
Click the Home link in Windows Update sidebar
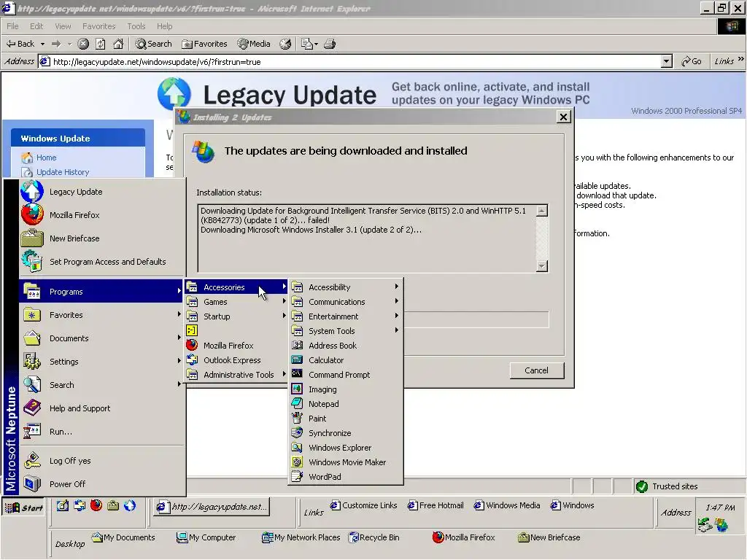[x=46, y=157]
